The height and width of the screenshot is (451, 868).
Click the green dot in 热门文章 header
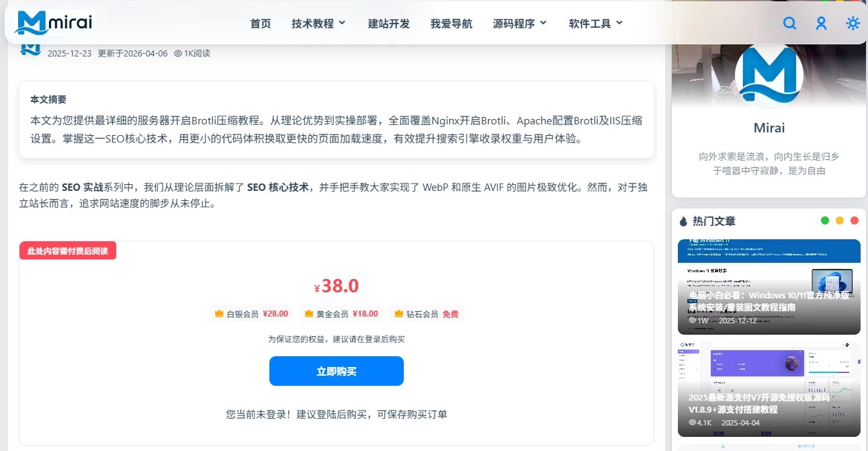825,220
